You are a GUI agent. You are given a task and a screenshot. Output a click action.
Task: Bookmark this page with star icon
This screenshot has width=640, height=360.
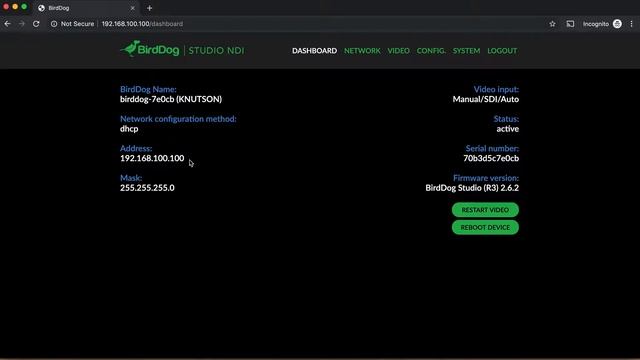coord(552,24)
